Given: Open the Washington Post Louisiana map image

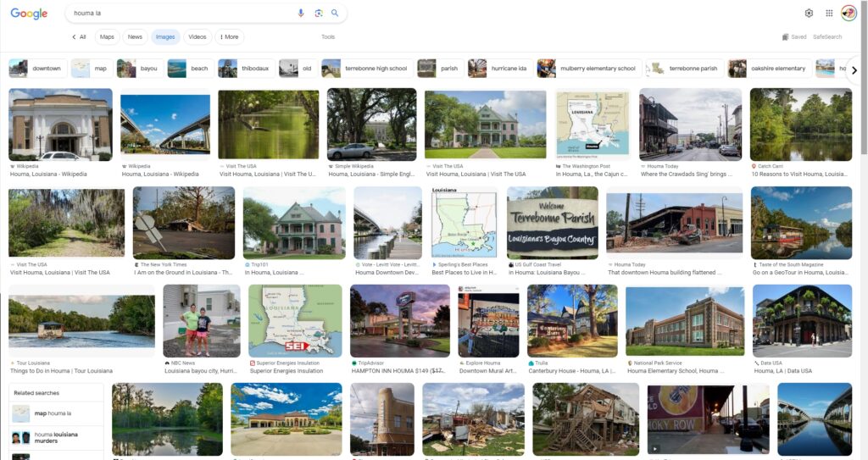Looking at the screenshot, I should (593, 125).
